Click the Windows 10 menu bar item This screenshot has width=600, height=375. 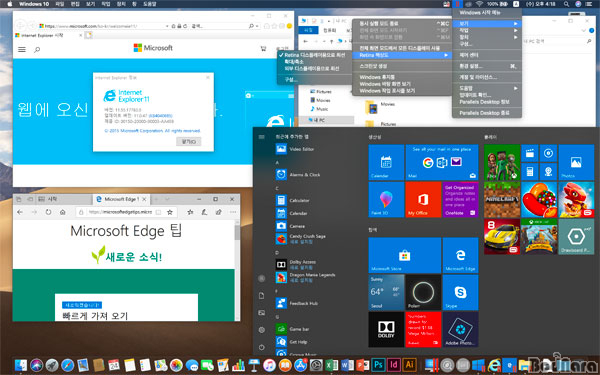pos(34,4)
